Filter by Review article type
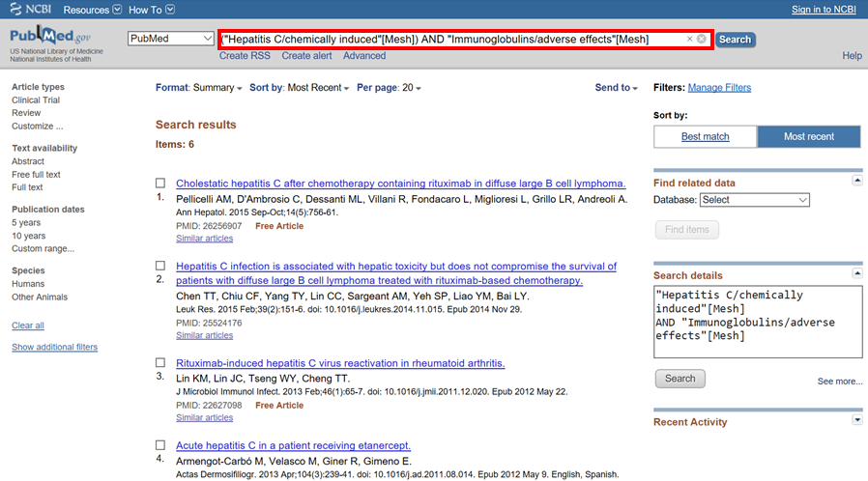Image resolution: width=868 pixels, height=481 pixels. [26, 113]
